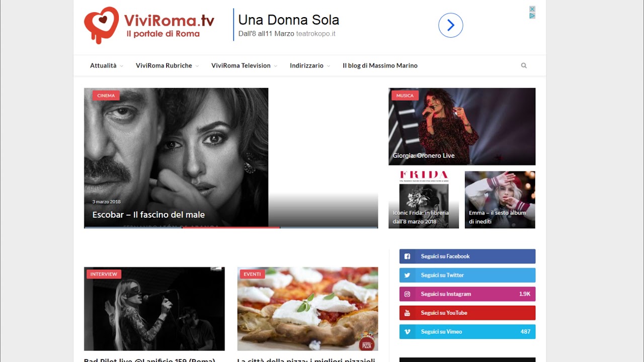Click the MUSICA category tag
Viewport: 644px width, 362px height.
[405, 96]
